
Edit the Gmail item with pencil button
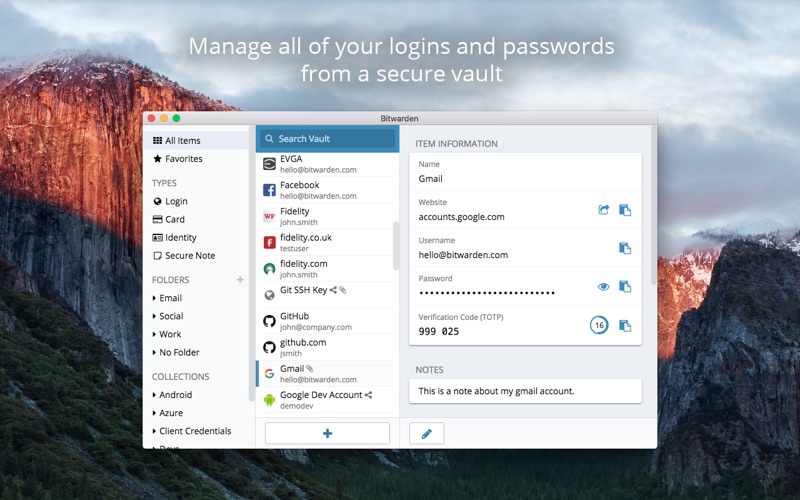tap(427, 433)
